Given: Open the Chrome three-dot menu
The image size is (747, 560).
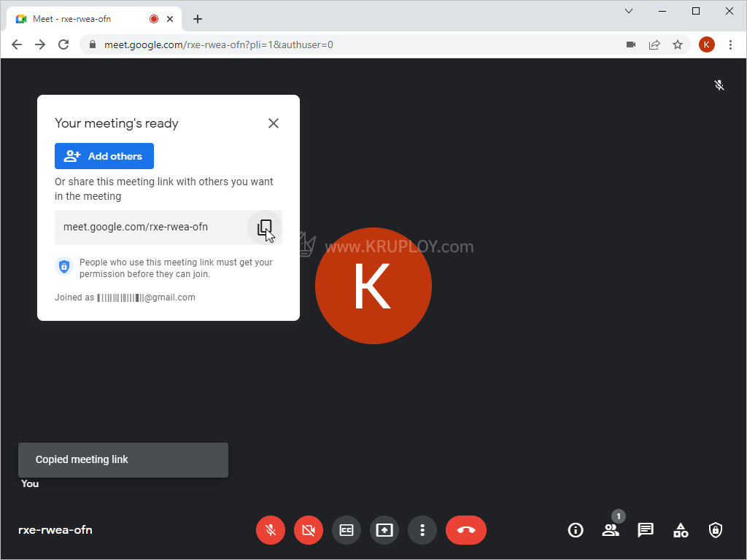Looking at the screenshot, I should click(x=730, y=44).
